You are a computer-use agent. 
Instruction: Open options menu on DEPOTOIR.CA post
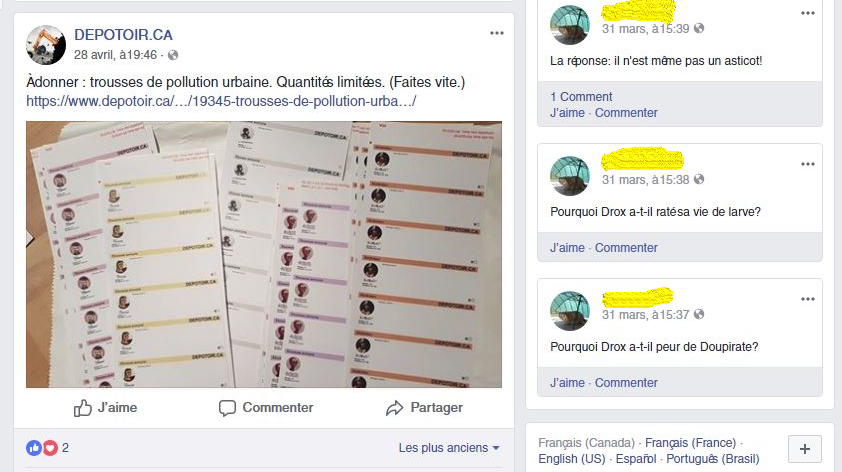click(497, 33)
